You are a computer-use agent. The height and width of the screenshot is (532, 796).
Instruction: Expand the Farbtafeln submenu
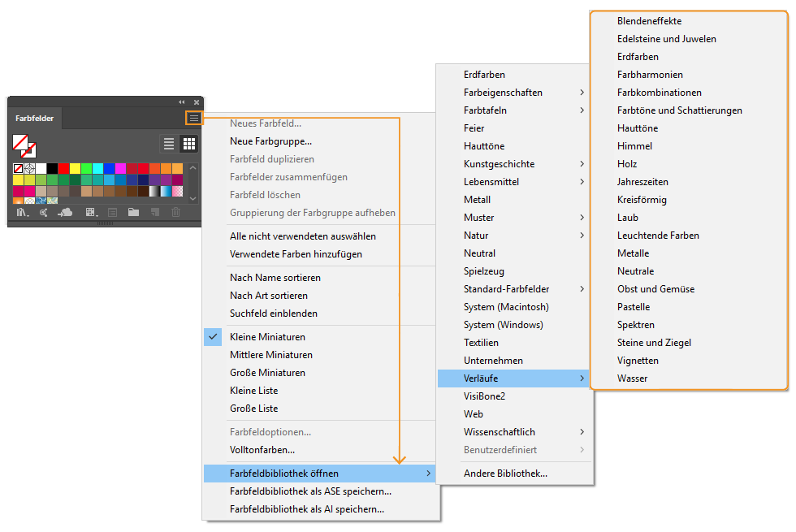pos(513,110)
